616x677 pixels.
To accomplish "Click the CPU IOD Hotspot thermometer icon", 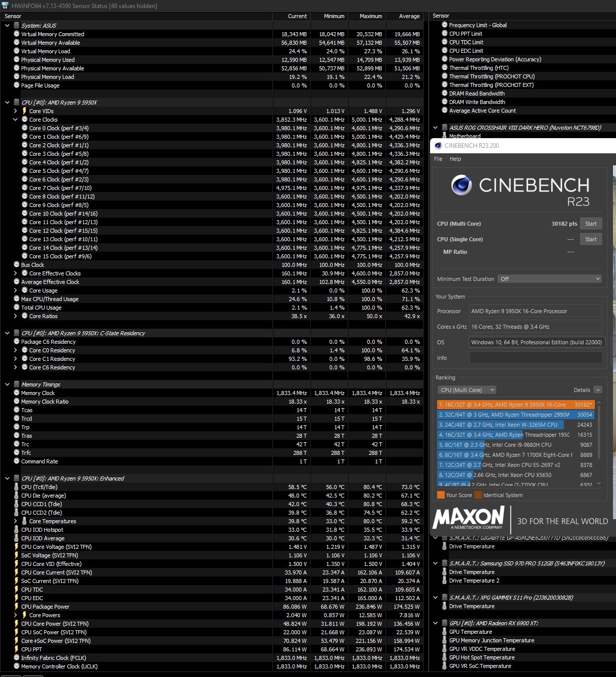I will [17, 530].
